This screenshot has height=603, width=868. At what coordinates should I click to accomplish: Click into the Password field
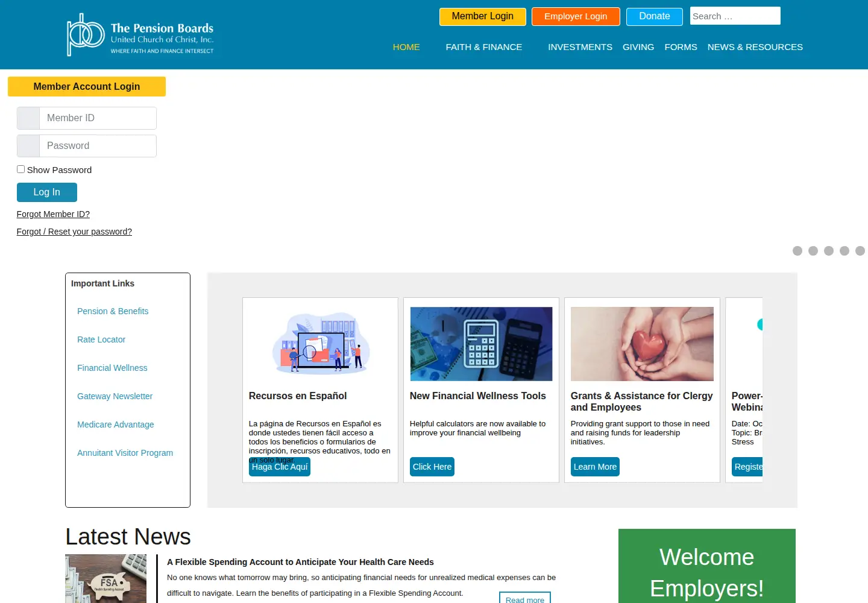[x=98, y=146]
